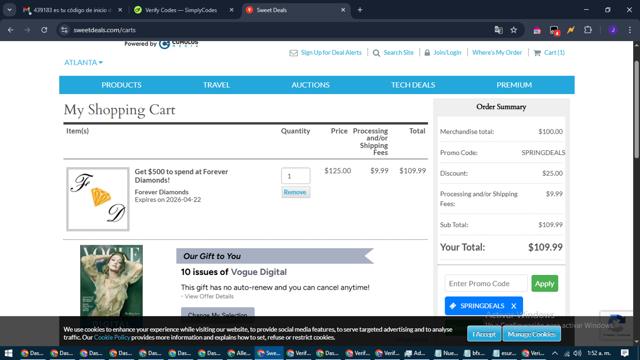640x360 pixels.
Task: Open the PRODUCTS menu
Action: (121, 85)
